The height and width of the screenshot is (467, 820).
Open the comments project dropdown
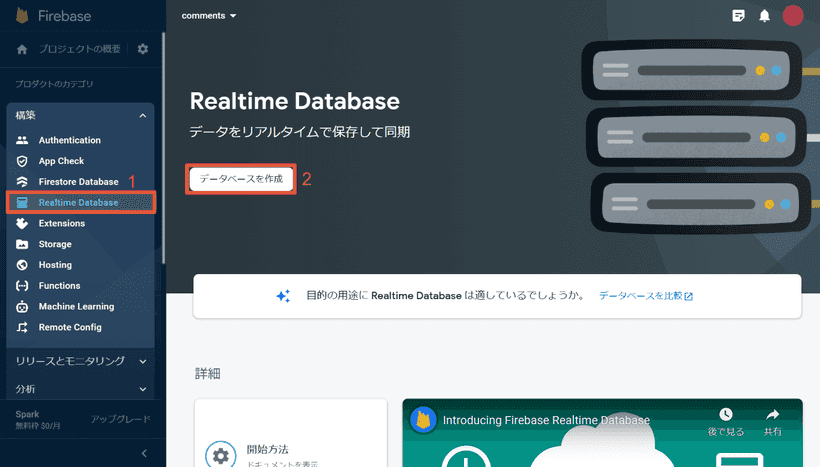pos(209,16)
